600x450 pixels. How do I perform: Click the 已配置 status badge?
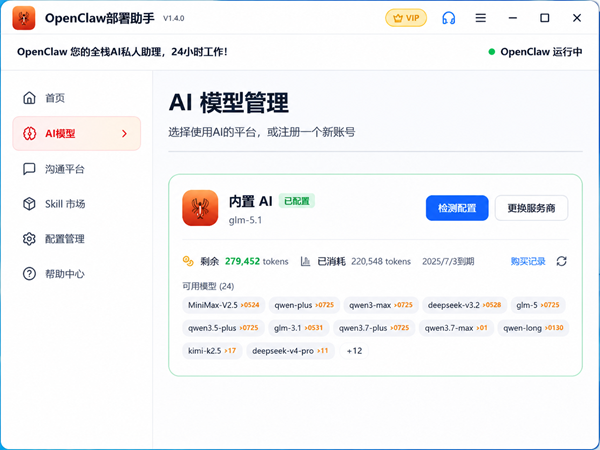pyautogui.click(x=297, y=201)
